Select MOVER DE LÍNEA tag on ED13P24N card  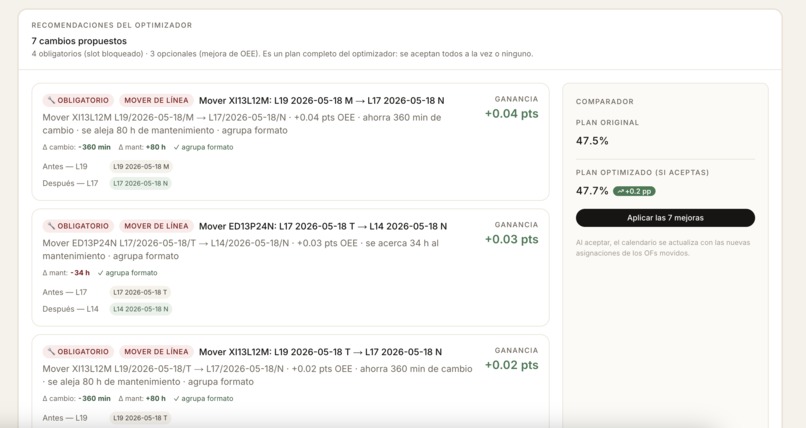tap(156, 226)
